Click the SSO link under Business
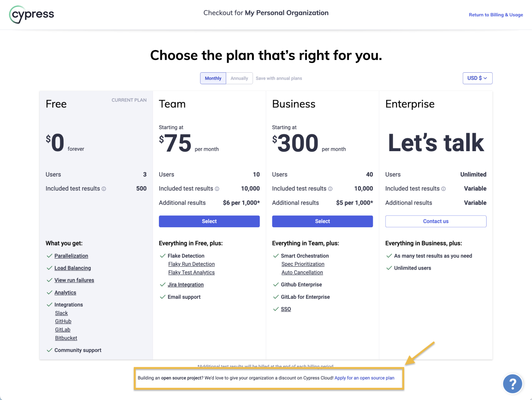The image size is (532, 400). (286, 309)
